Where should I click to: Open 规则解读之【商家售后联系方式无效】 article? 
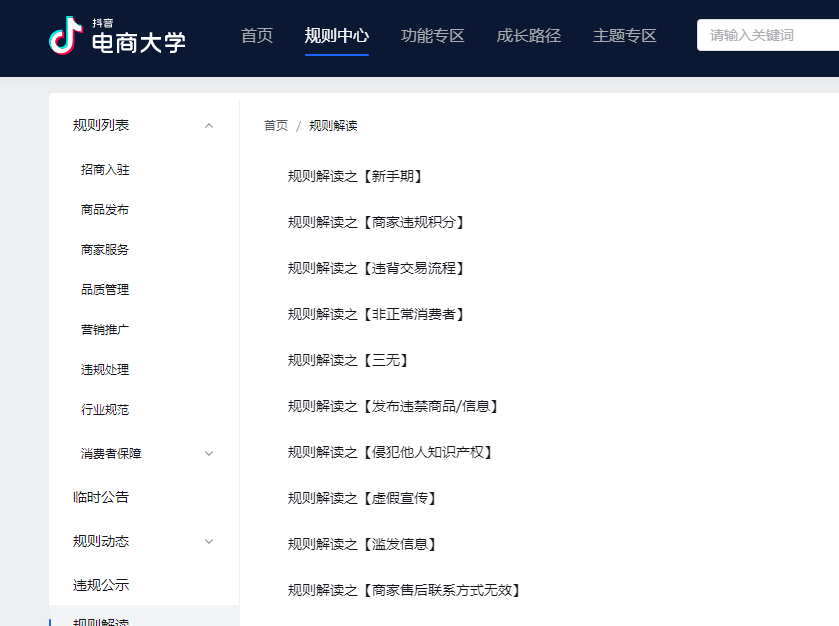pos(405,591)
